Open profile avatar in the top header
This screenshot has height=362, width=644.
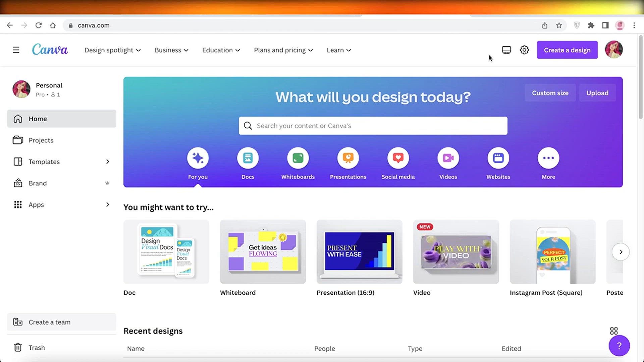pos(614,50)
